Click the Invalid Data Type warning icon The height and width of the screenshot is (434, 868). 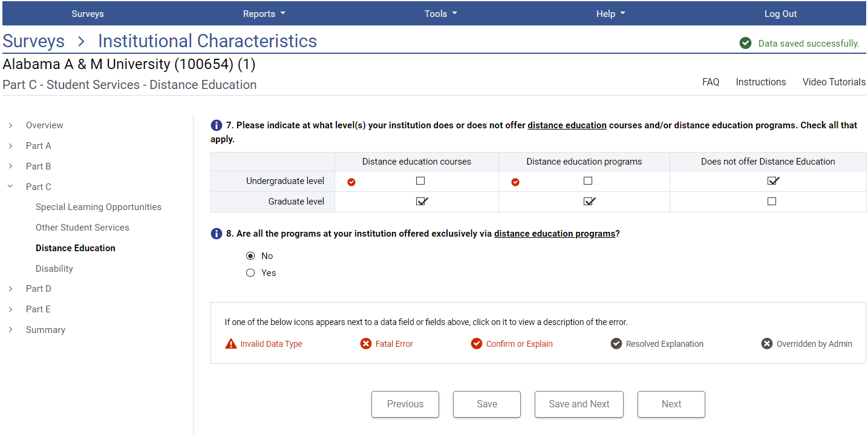(231, 344)
